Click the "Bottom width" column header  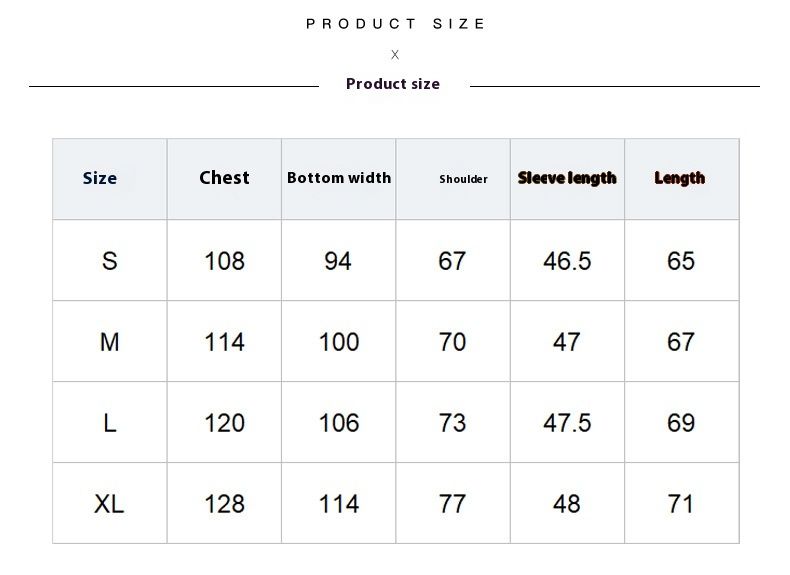tap(339, 178)
